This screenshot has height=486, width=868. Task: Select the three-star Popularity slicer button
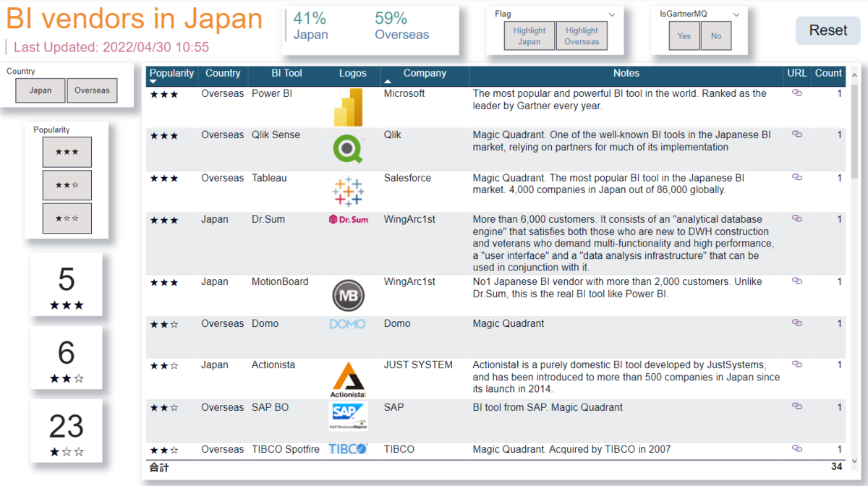(67, 152)
